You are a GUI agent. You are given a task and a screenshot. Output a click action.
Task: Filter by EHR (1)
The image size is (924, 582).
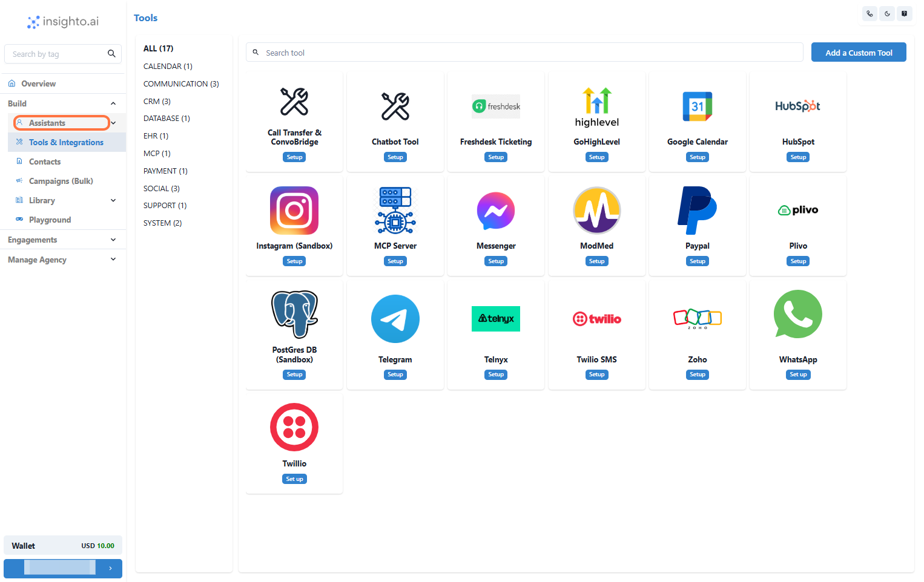tap(156, 136)
